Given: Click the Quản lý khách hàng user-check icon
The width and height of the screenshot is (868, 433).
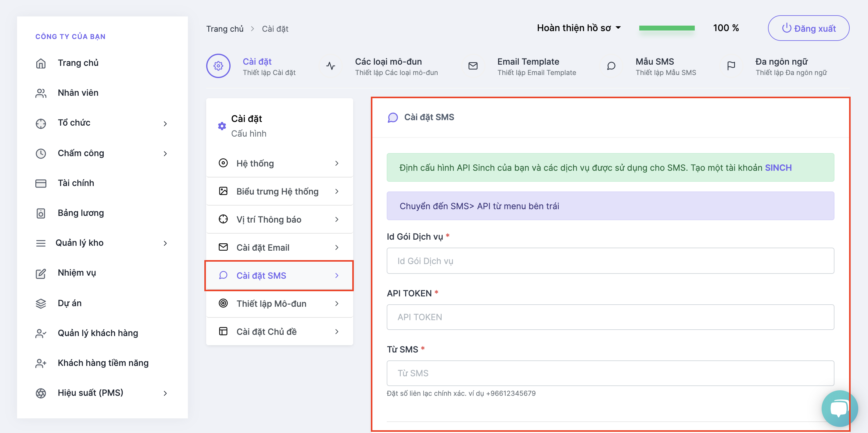Looking at the screenshot, I should (x=41, y=333).
